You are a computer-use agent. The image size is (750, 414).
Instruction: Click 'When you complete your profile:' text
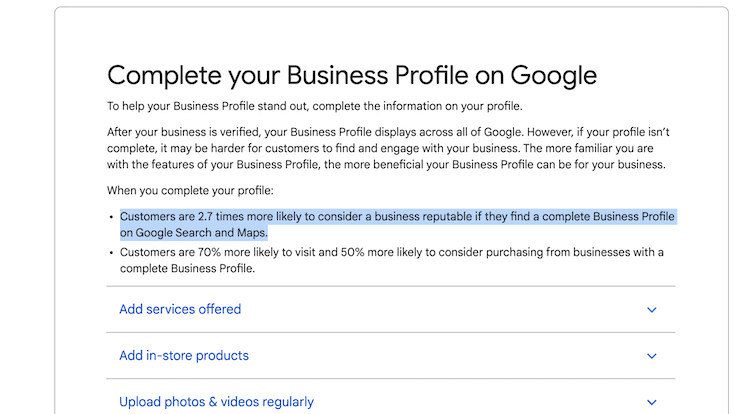190,191
